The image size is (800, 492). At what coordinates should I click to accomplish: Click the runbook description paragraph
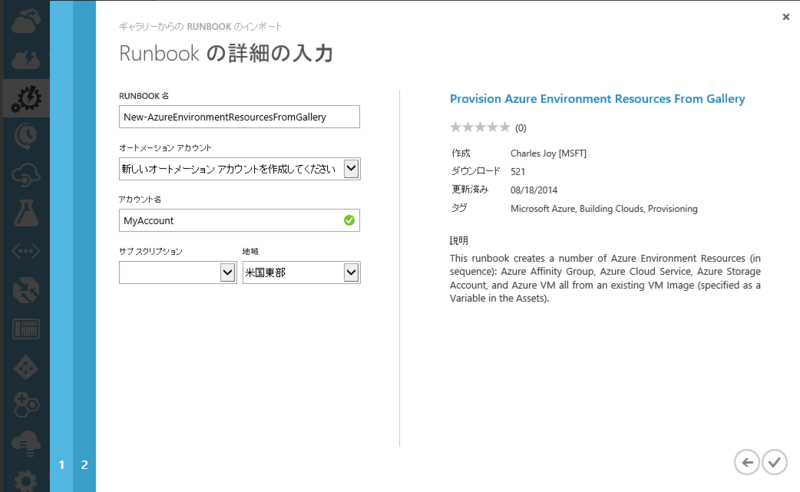tap(605, 278)
